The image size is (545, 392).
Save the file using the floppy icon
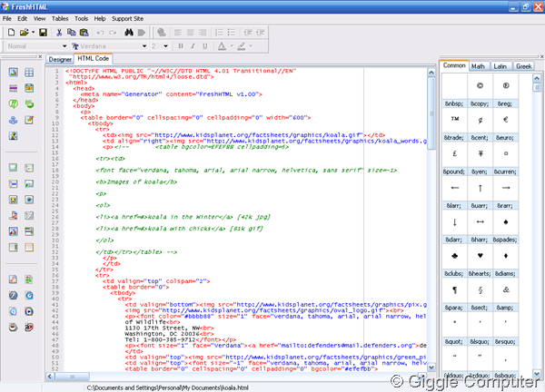click(43, 33)
